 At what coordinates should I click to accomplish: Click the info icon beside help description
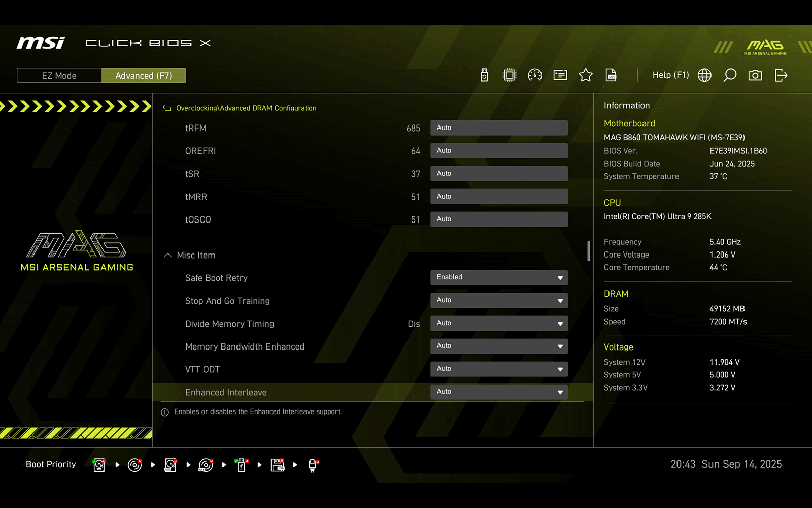coord(165,412)
